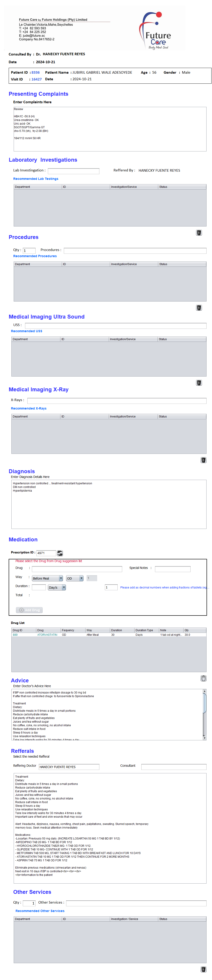Open Visit ID 16427 link

(x=37, y=79)
